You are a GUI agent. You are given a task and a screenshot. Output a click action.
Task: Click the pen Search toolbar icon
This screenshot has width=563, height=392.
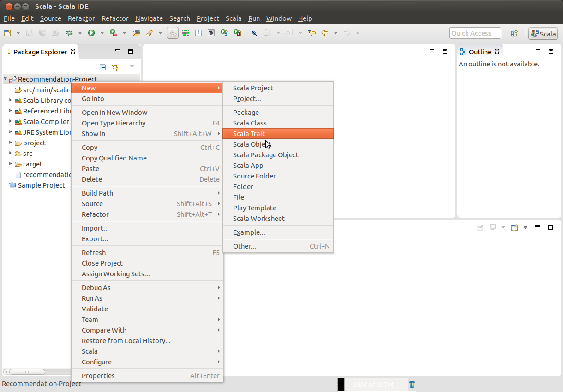tap(150, 33)
